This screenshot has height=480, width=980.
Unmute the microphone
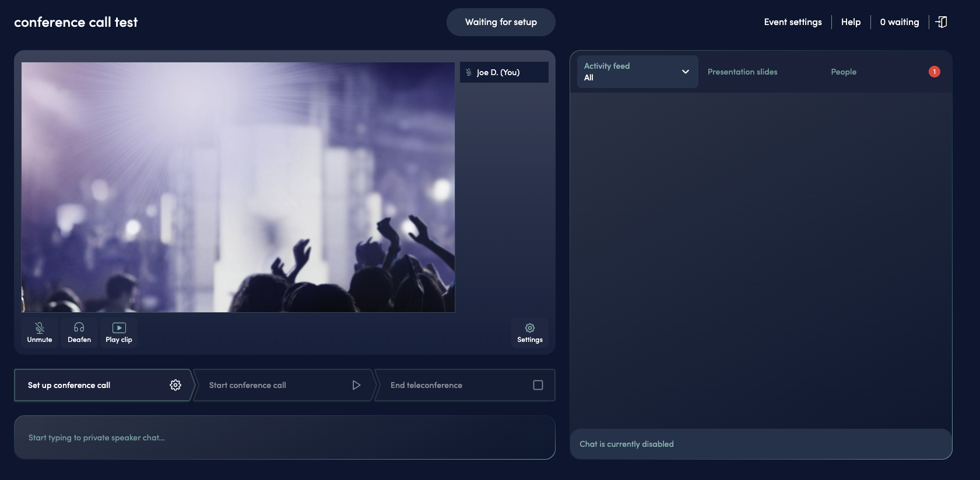[x=40, y=332]
